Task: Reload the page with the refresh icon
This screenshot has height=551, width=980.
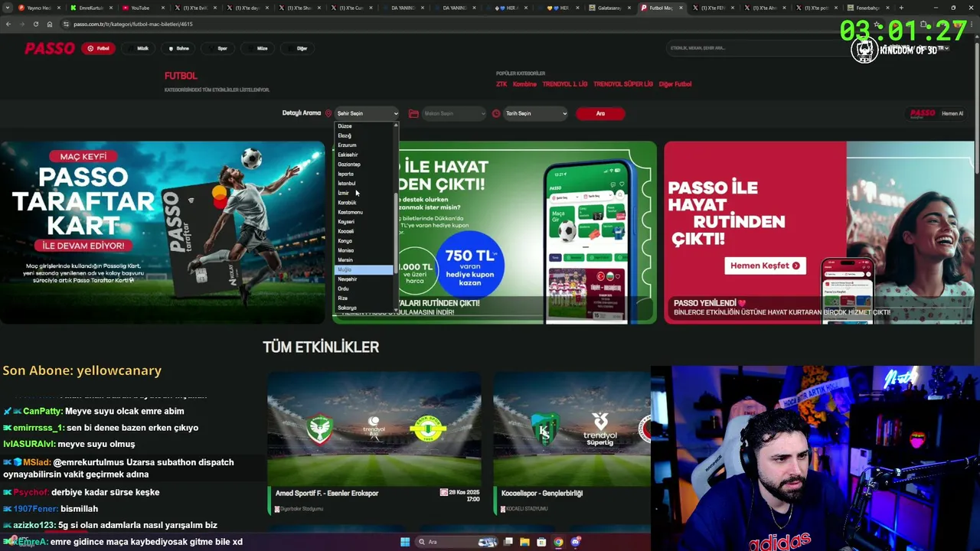Action: point(35,24)
